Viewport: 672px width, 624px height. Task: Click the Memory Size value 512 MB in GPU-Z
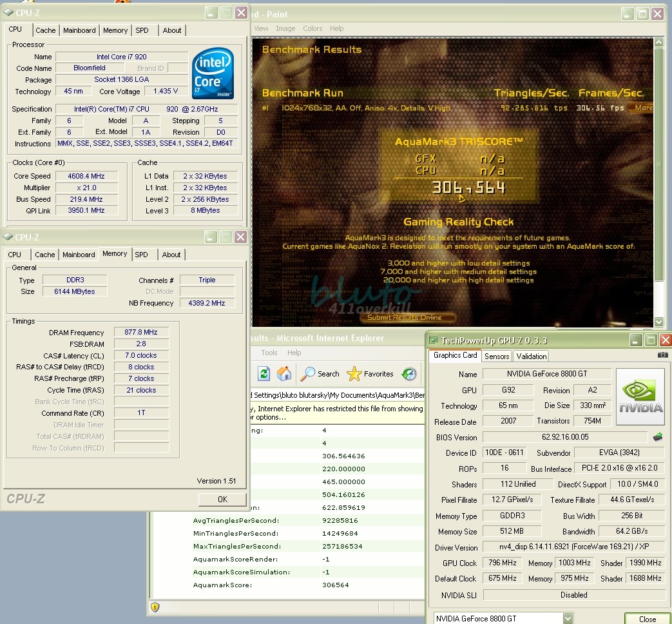[512, 531]
